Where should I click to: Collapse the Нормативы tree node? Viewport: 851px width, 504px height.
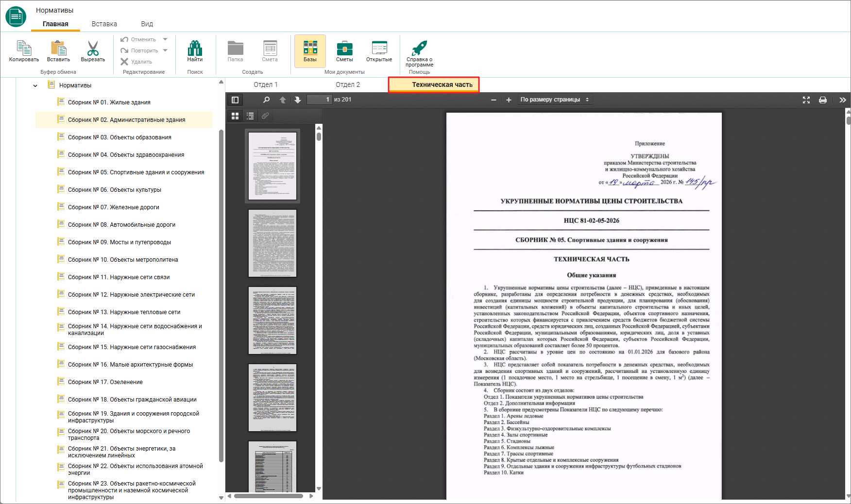point(35,86)
